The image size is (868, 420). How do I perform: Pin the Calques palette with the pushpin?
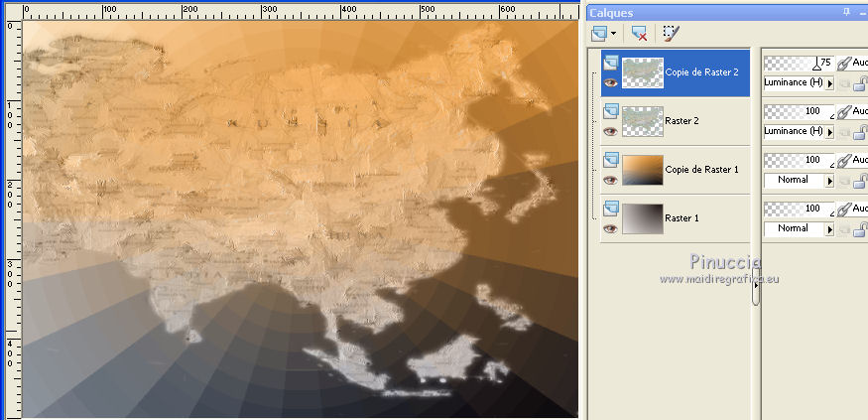pyautogui.click(x=846, y=12)
